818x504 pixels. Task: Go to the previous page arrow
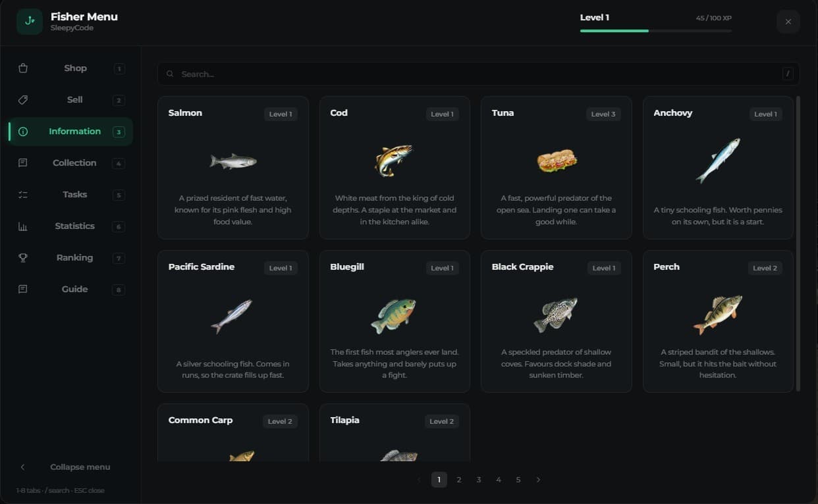pyautogui.click(x=420, y=480)
